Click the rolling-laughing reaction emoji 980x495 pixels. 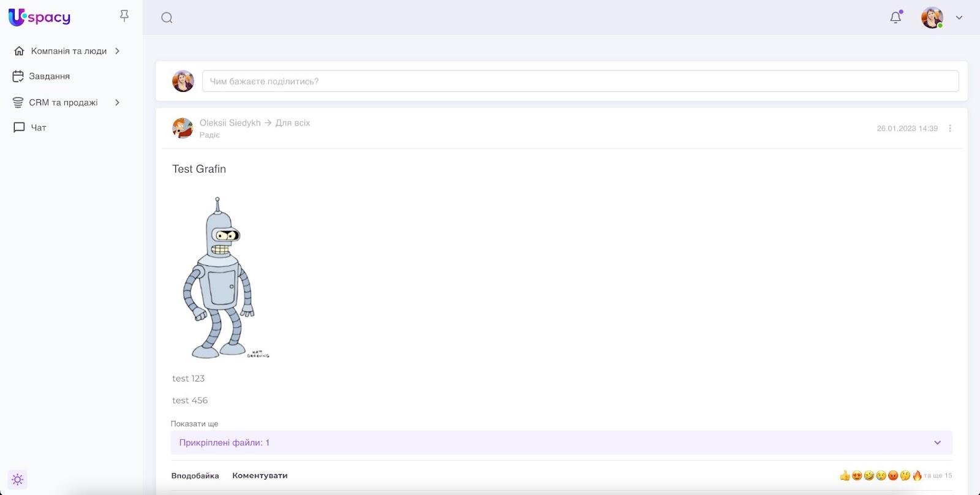(x=869, y=475)
